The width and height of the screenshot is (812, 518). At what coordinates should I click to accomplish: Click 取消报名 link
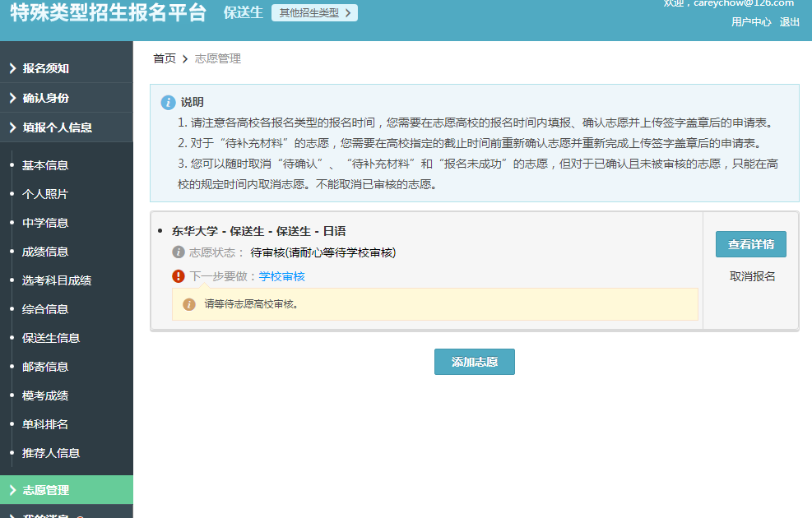tap(752, 276)
